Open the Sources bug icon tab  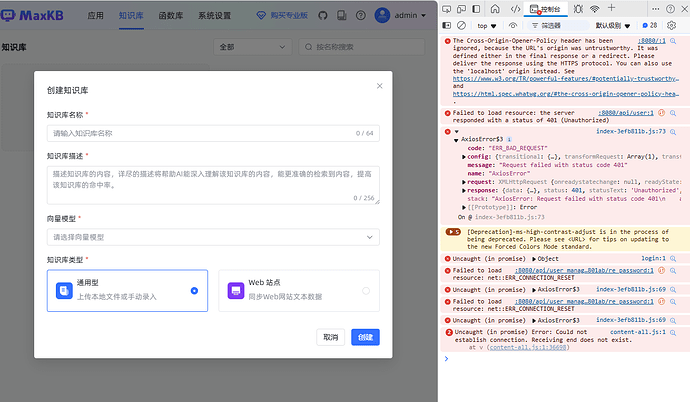578,9
